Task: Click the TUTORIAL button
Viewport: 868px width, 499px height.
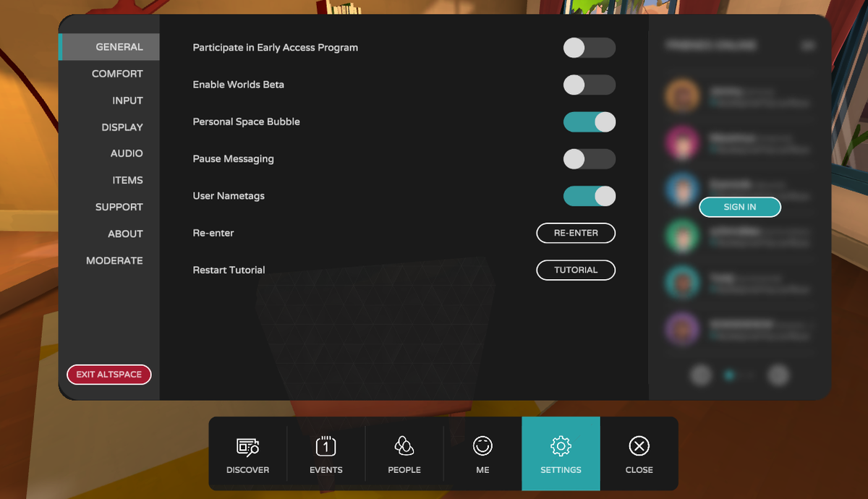Action: 576,270
